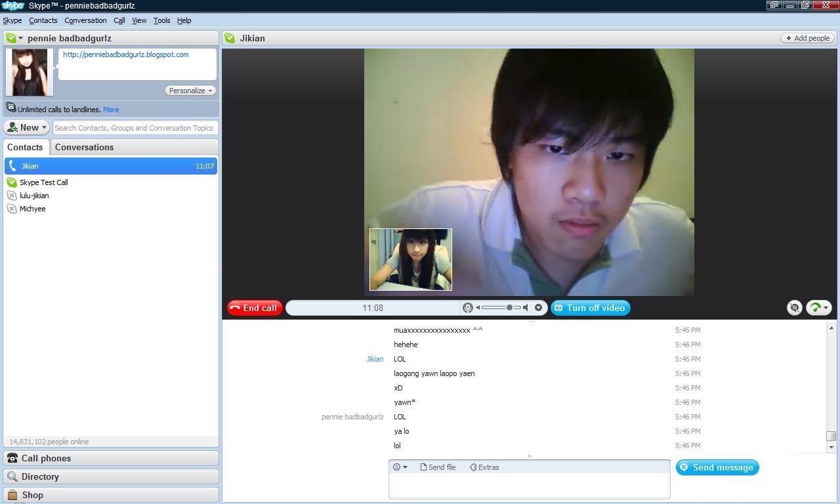840x504 pixels.
Task: Switch to the Contacts tab
Action: (25, 147)
